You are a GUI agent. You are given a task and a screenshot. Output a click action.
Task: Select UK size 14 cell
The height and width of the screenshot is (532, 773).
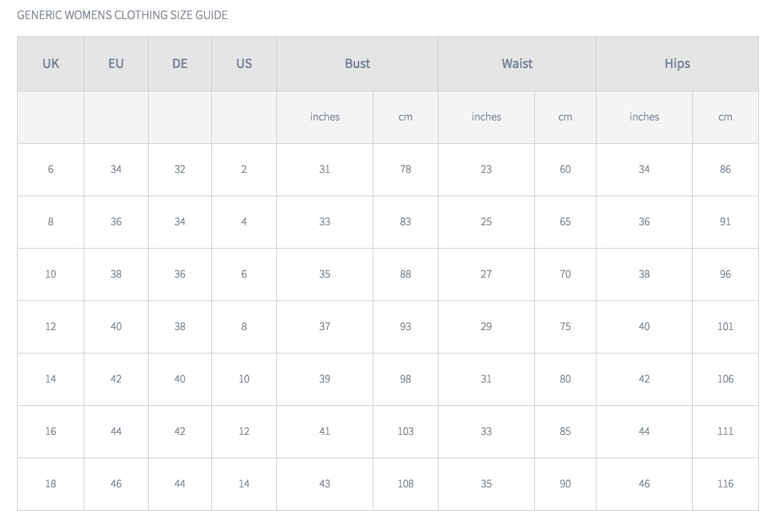point(51,379)
